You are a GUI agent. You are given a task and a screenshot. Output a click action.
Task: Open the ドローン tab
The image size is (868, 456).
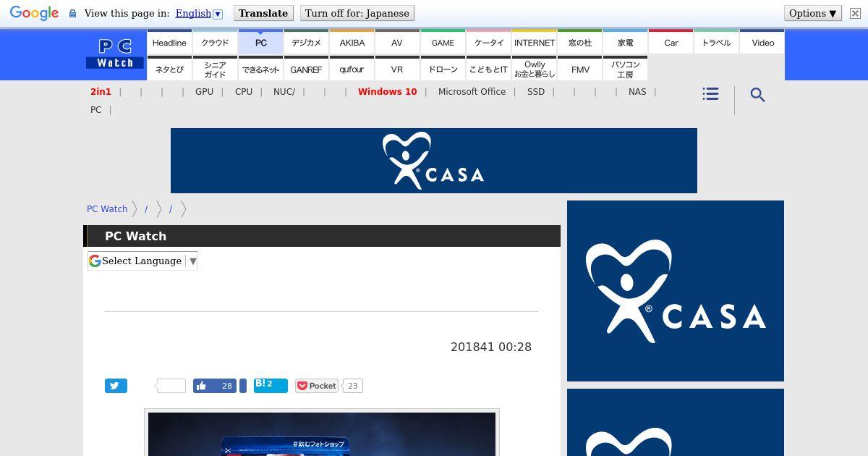pyautogui.click(x=443, y=69)
